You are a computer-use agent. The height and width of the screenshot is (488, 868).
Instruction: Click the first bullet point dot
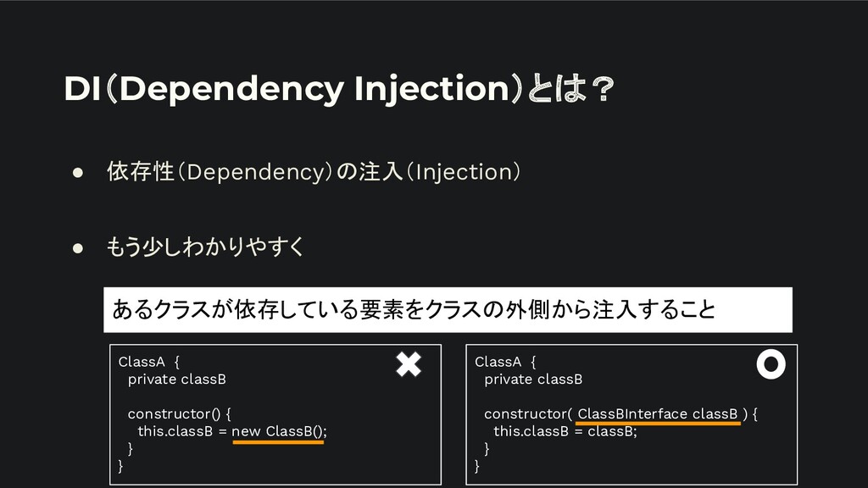77,173
